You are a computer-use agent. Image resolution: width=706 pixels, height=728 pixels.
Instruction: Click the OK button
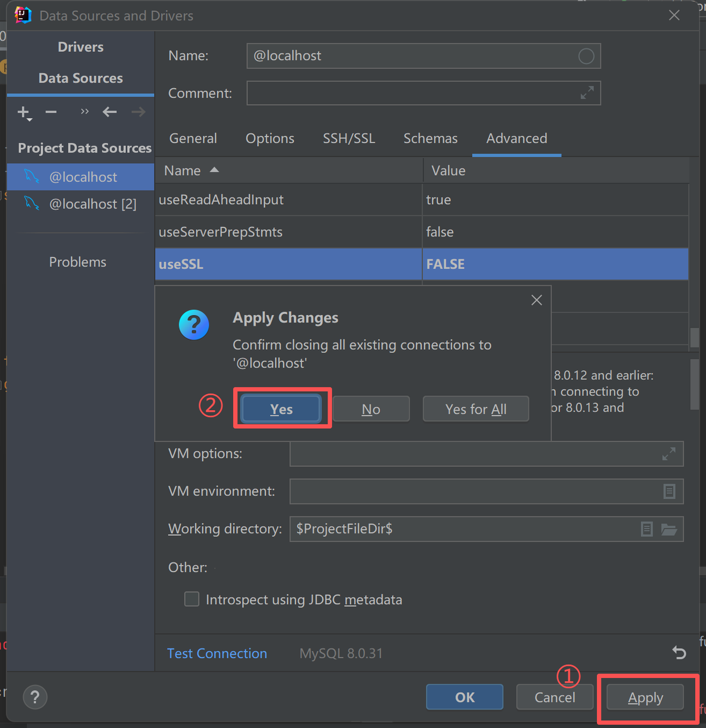point(464,697)
